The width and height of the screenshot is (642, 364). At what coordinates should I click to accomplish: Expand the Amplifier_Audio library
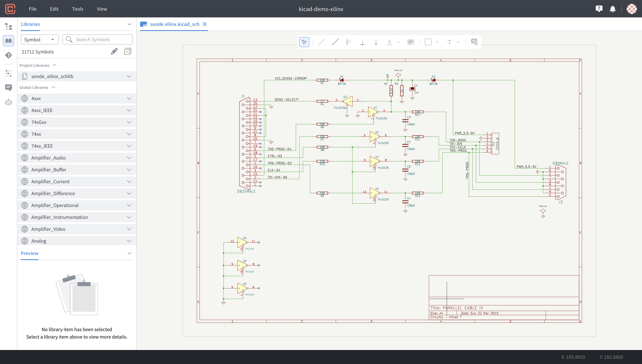(x=129, y=158)
